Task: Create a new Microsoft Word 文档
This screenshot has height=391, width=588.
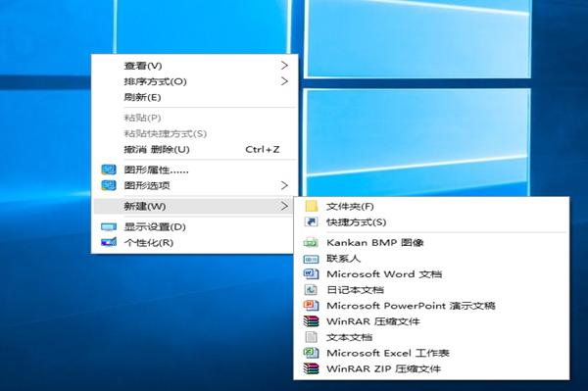Action: [x=431, y=274]
